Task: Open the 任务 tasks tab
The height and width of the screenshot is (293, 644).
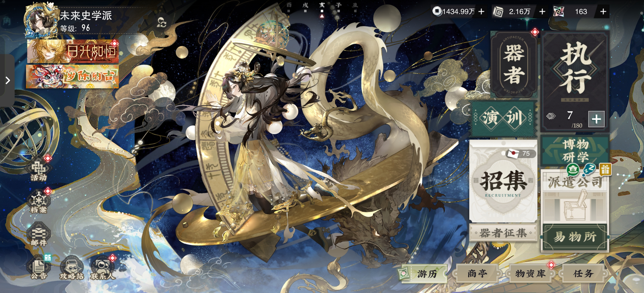Action: (583, 273)
